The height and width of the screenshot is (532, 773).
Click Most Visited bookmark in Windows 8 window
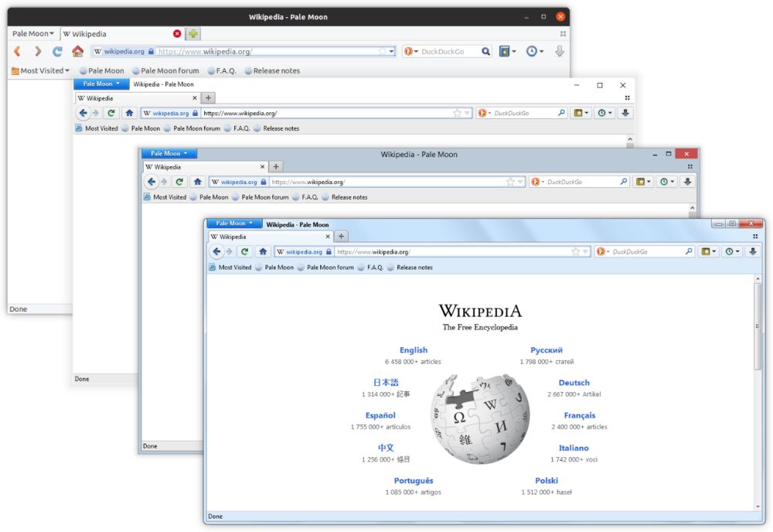[165, 197]
